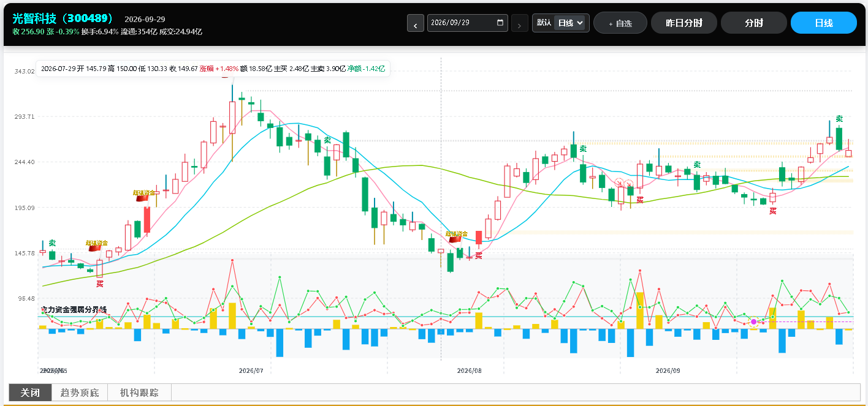
Task: Open the 趋势顶底 tab
Action: (80, 393)
